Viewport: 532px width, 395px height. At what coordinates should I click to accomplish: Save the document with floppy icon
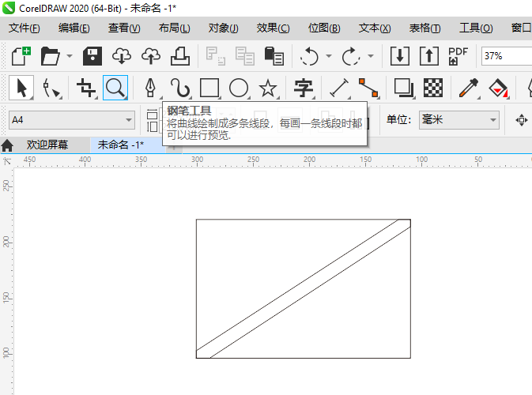92,56
